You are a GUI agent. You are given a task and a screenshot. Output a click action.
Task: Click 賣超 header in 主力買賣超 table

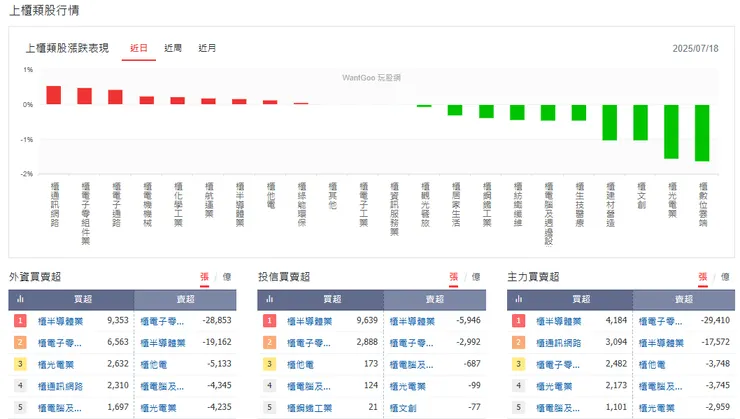click(x=684, y=299)
